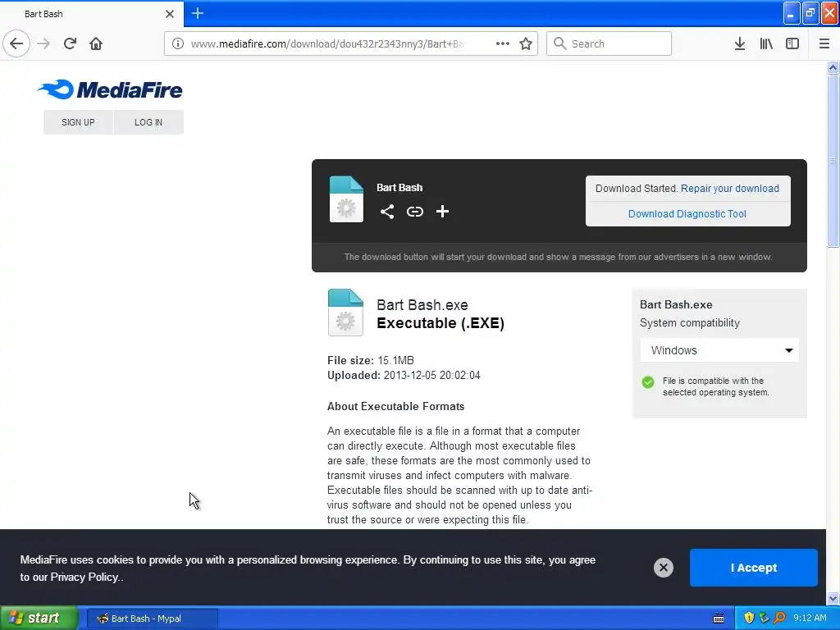Image resolution: width=840 pixels, height=630 pixels.
Task: Open page actions three-dot menu
Action: pyautogui.click(x=503, y=43)
